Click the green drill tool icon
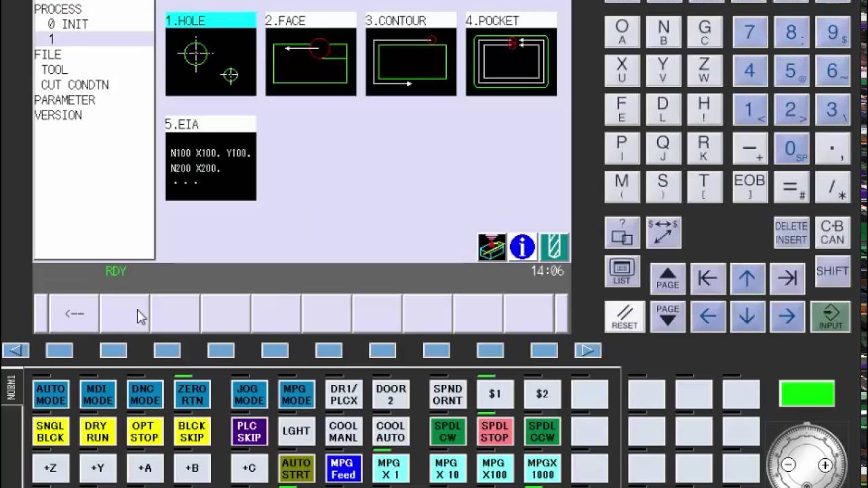Image resolution: width=868 pixels, height=488 pixels. click(554, 247)
